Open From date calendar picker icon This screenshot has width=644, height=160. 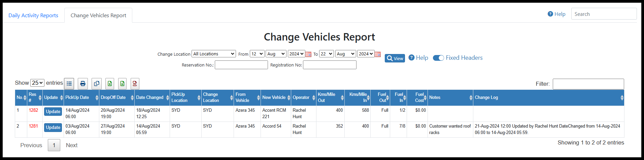pos(308,54)
